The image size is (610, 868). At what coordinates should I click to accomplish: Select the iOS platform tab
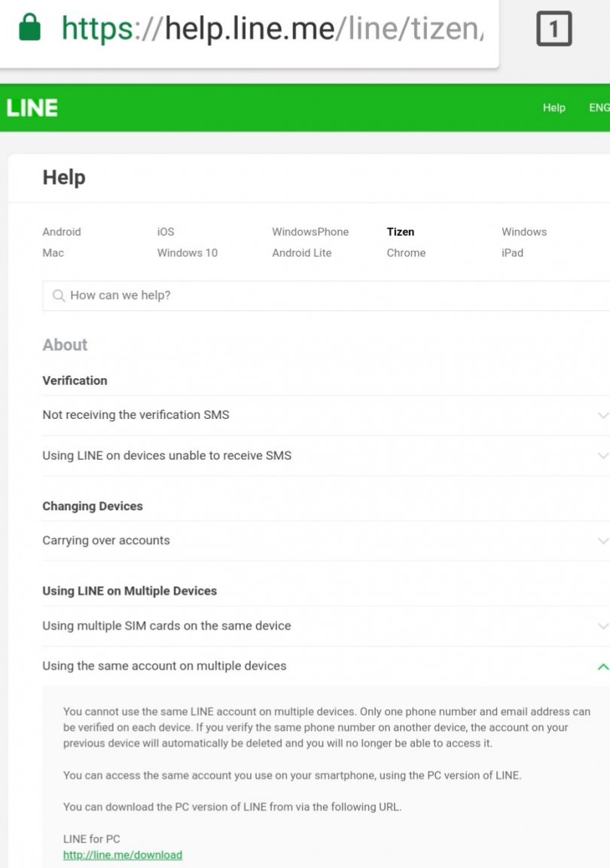pos(166,232)
